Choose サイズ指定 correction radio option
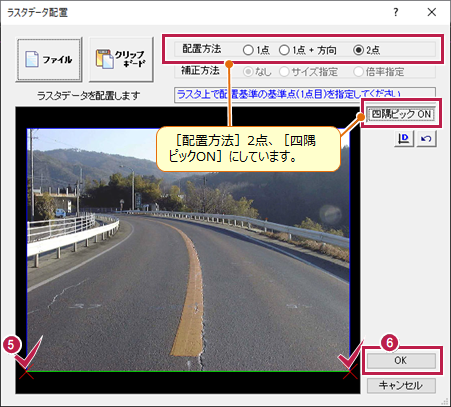This screenshot has height=407, width=451. click(x=309, y=72)
